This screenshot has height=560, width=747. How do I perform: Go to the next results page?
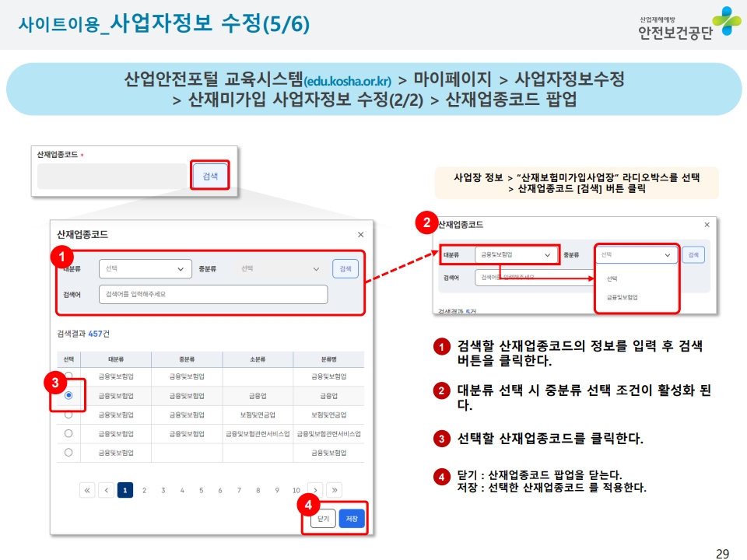[x=316, y=490]
